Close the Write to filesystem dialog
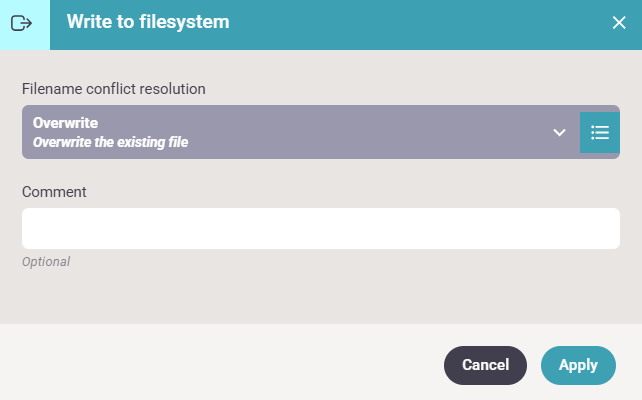This screenshot has height=400, width=642. tap(619, 23)
